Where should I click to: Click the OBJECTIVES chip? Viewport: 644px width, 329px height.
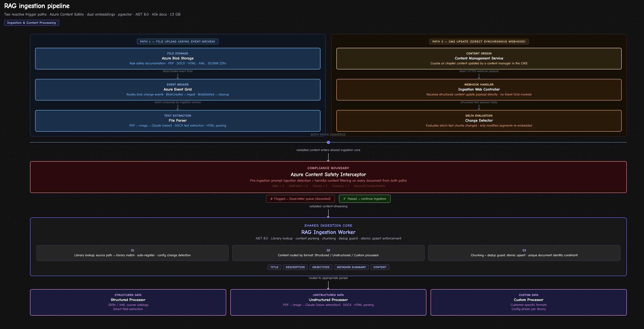321,267
